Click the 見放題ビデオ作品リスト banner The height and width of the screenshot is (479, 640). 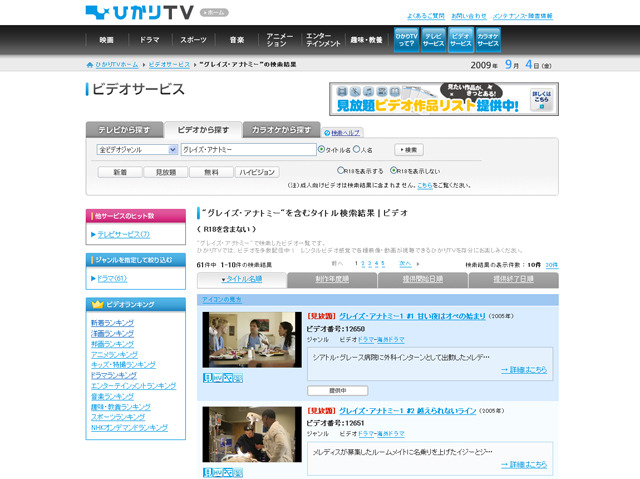pos(444,99)
